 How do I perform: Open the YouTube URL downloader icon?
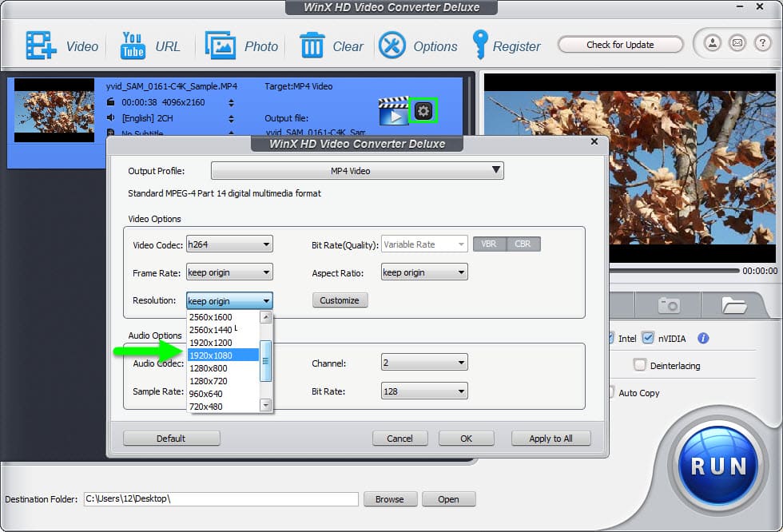[x=133, y=46]
